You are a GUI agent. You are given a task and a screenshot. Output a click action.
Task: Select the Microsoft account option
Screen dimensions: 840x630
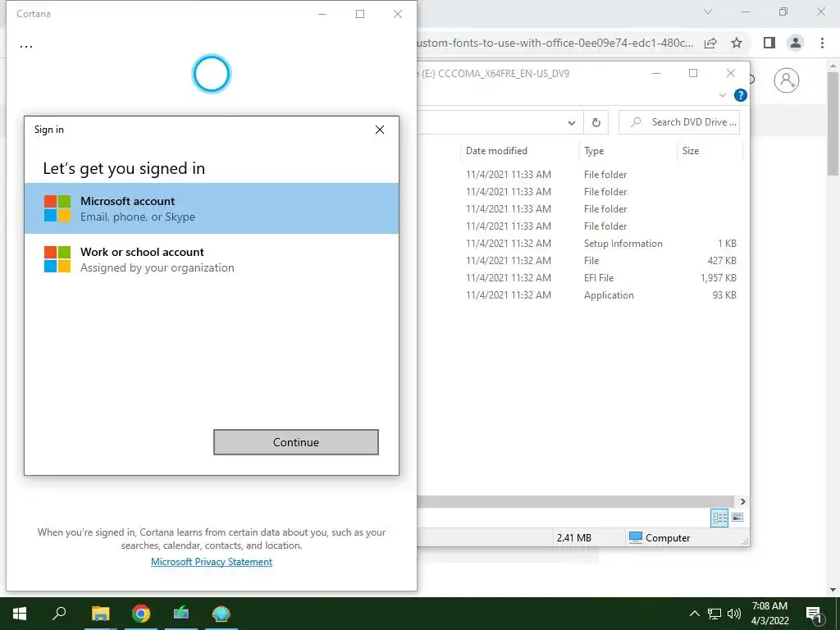click(x=212, y=208)
